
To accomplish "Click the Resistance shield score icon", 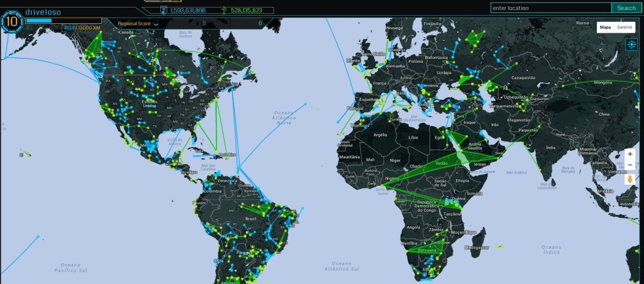I will coord(164,10).
